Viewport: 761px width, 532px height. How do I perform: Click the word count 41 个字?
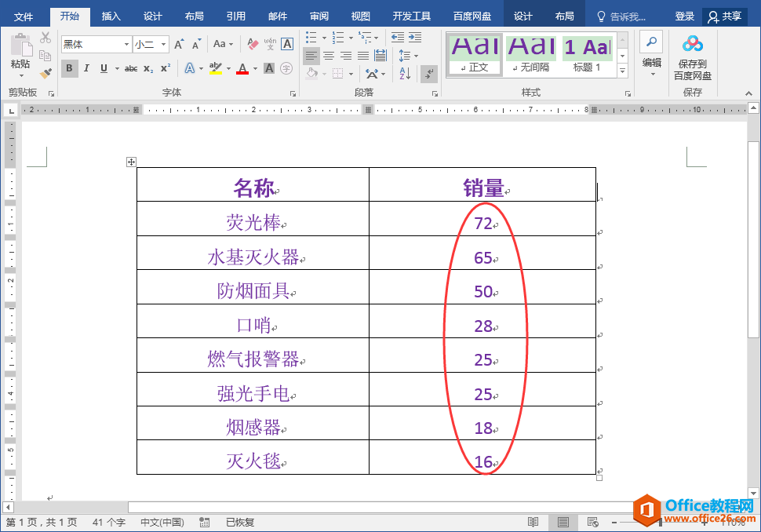[x=109, y=523]
